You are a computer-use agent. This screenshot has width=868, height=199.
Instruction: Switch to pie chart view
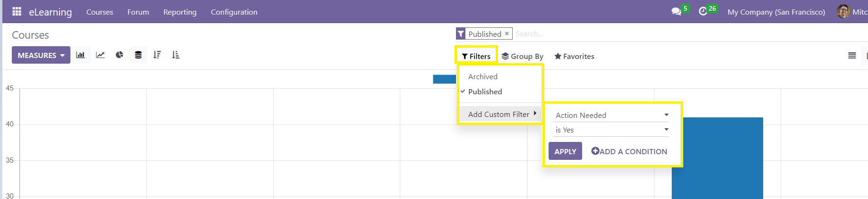pos(119,55)
